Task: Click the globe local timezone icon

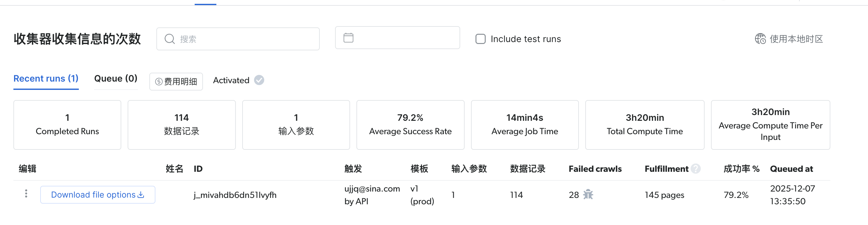Action: tap(760, 39)
